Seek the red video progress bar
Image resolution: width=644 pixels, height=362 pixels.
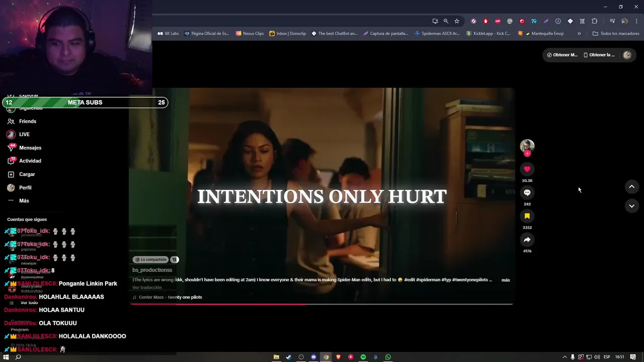tap(321, 304)
